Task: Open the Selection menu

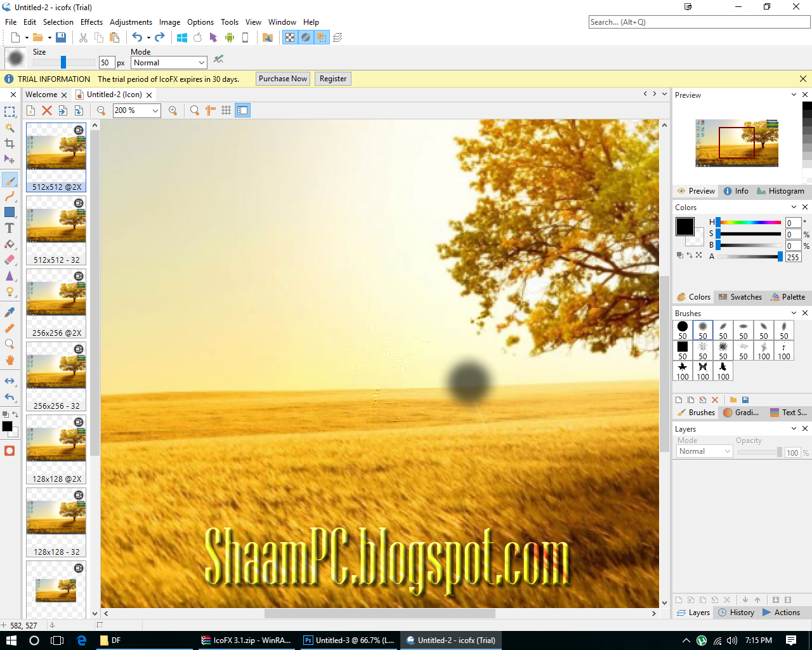Action: coord(58,22)
